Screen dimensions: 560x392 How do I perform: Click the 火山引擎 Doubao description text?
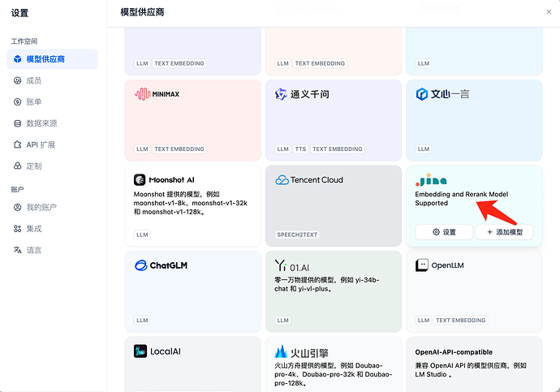[334, 374]
